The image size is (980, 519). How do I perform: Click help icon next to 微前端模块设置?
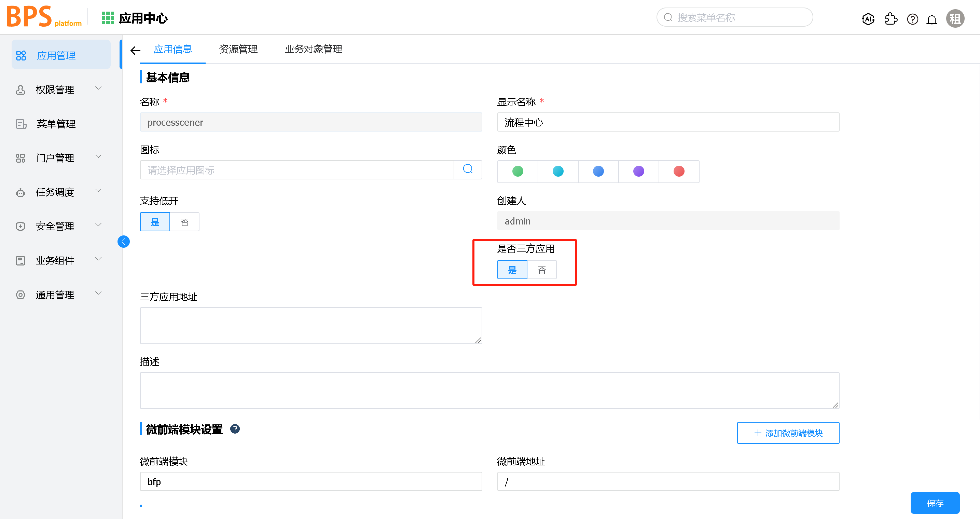[x=235, y=429]
